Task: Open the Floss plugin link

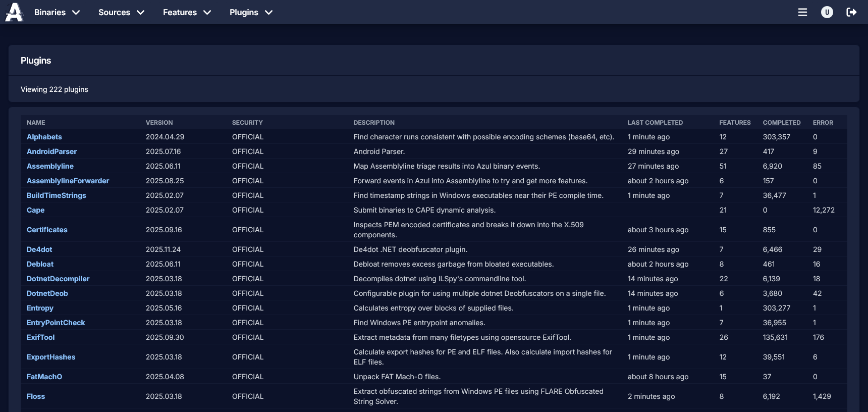Action: pyautogui.click(x=36, y=396)
